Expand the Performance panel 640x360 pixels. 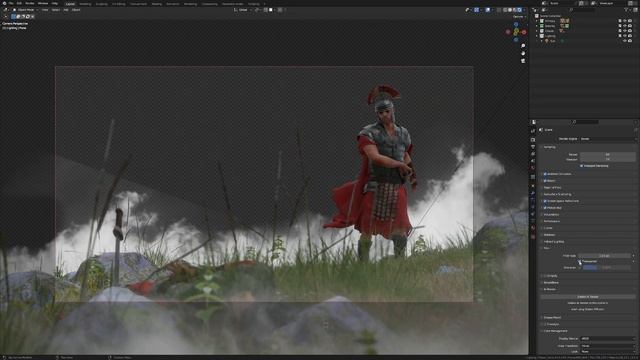[551, 221]
